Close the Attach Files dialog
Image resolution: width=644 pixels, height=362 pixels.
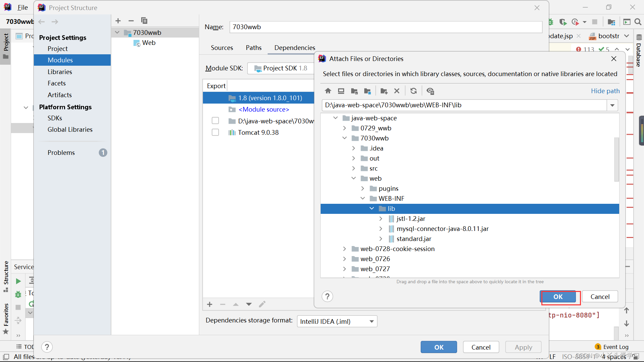point(614,59)
